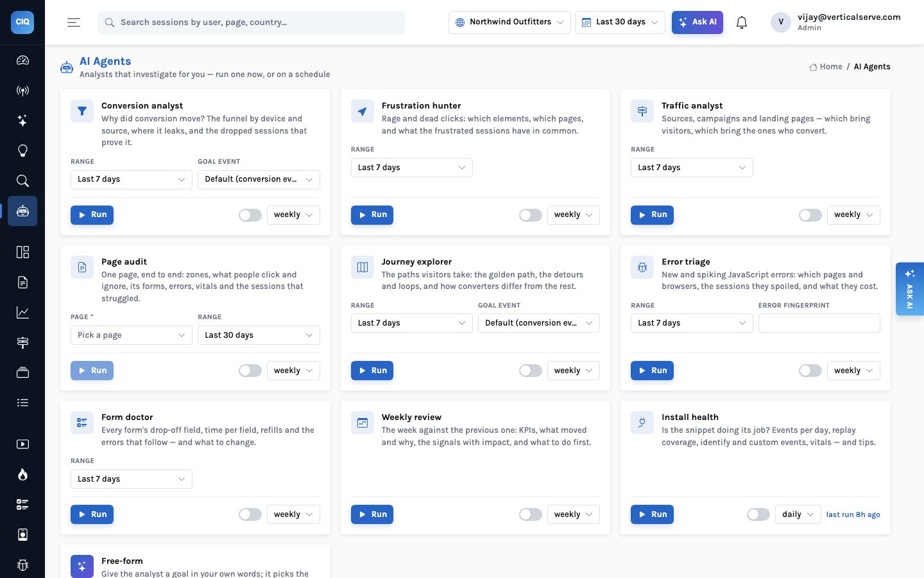Screen dimensions: 924x578
Task: Click the Ask AI button in header
Action: (697, 22)
